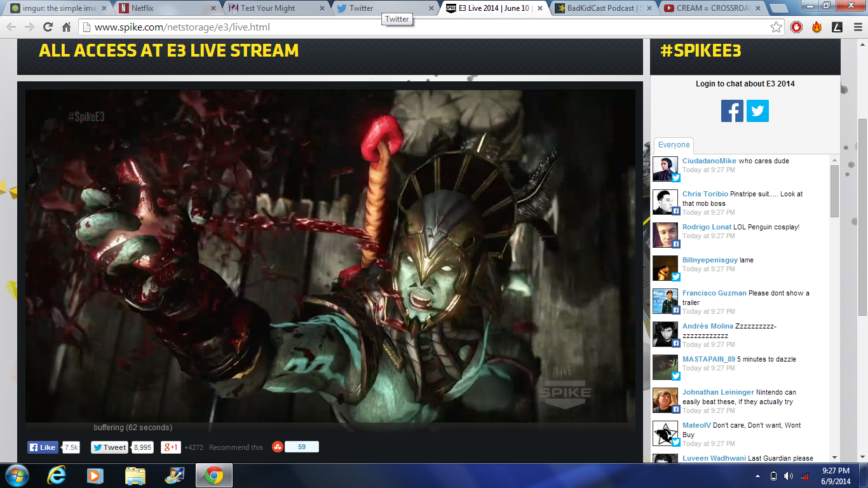Click the StumbleUpon share icon
The height and width of the screenshot is (488, 868).
[277, 447]
